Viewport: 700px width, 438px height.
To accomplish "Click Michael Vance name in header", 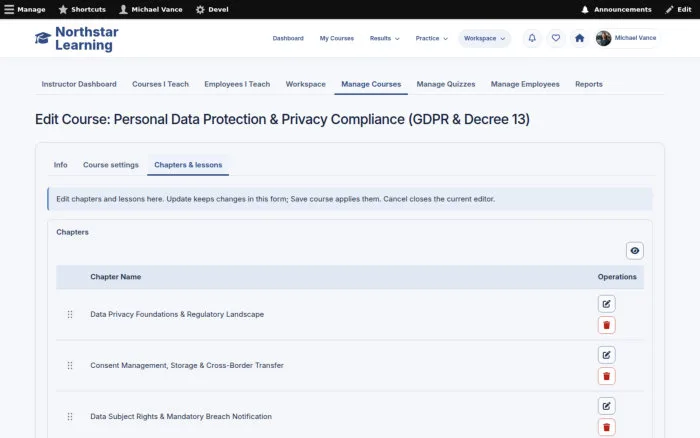I will point(635,38).
